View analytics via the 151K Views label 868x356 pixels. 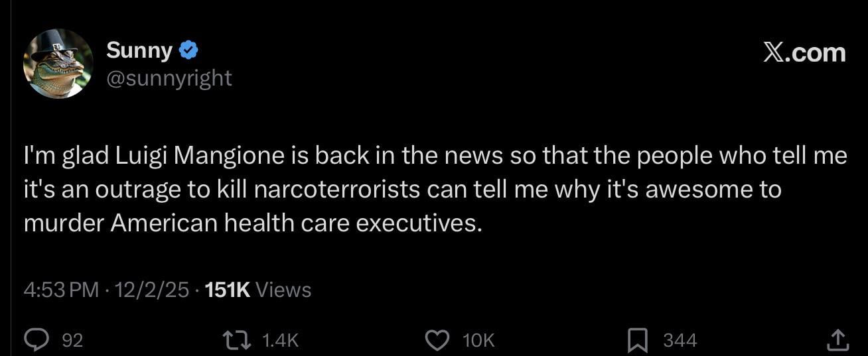tap(258, 290)
